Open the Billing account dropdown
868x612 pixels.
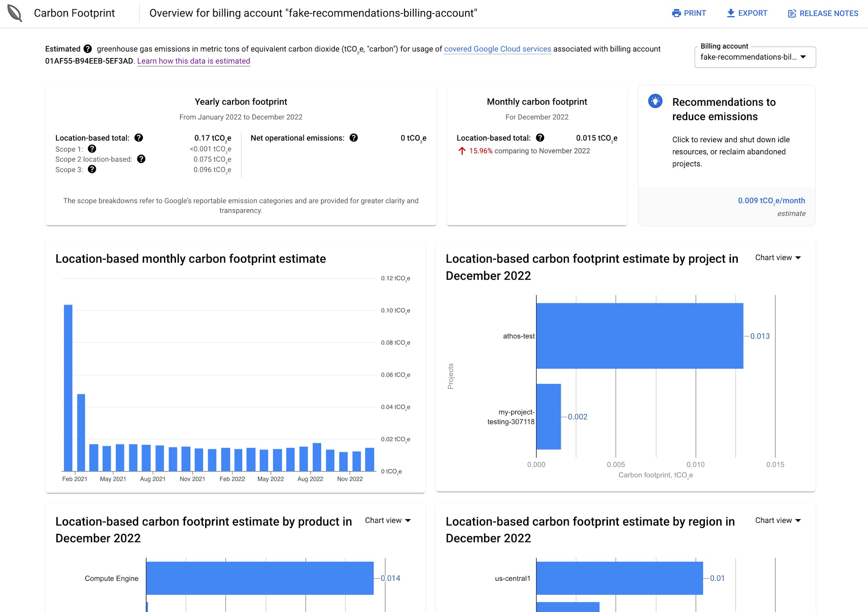pyautogui.click(x=755, y=57)
